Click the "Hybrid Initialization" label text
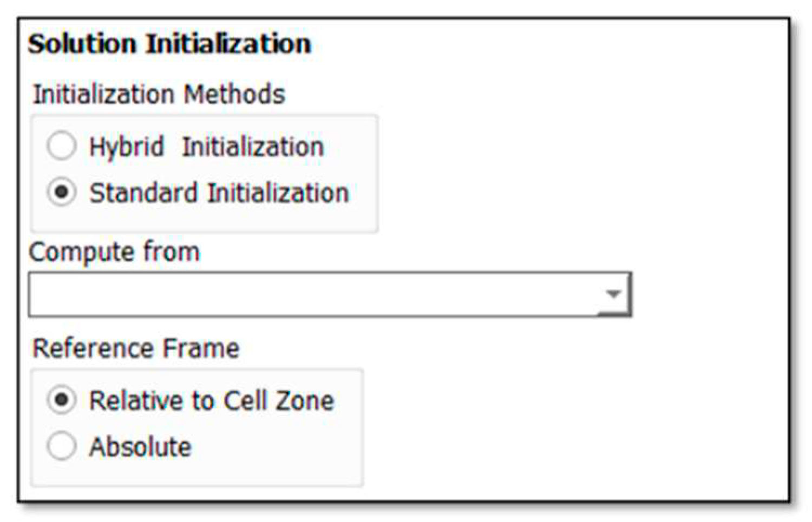812x522 pixels. point(206,147)
